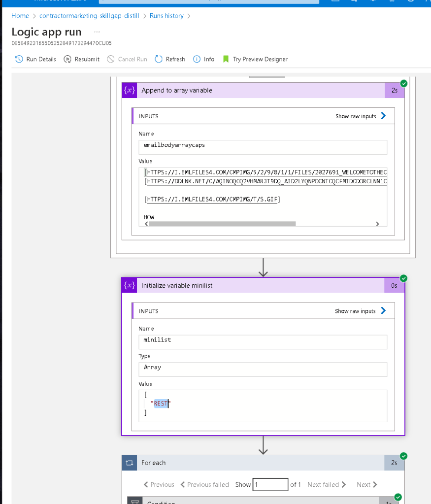431x504 pixels.
Task: Click the Value box scroll left arrow
Action: click(x=146, y=224)
